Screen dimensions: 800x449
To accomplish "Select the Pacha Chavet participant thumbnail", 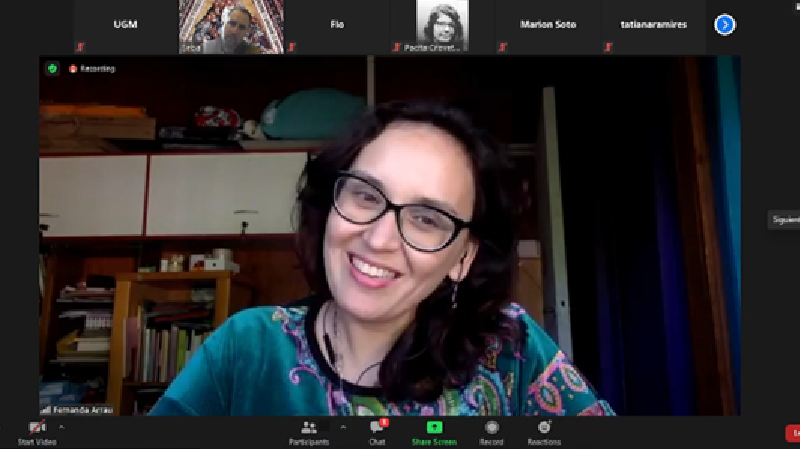I will [x=442, y=27].
